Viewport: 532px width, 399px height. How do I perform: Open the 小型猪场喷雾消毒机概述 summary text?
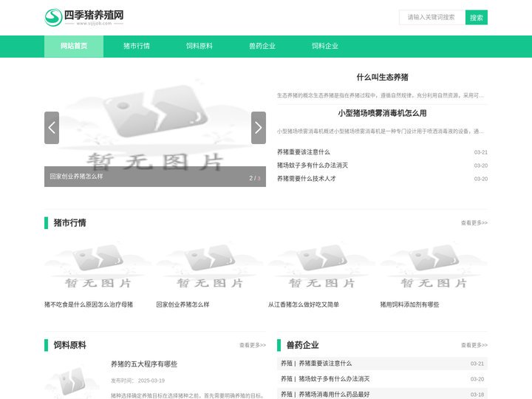tap(381, 132)
